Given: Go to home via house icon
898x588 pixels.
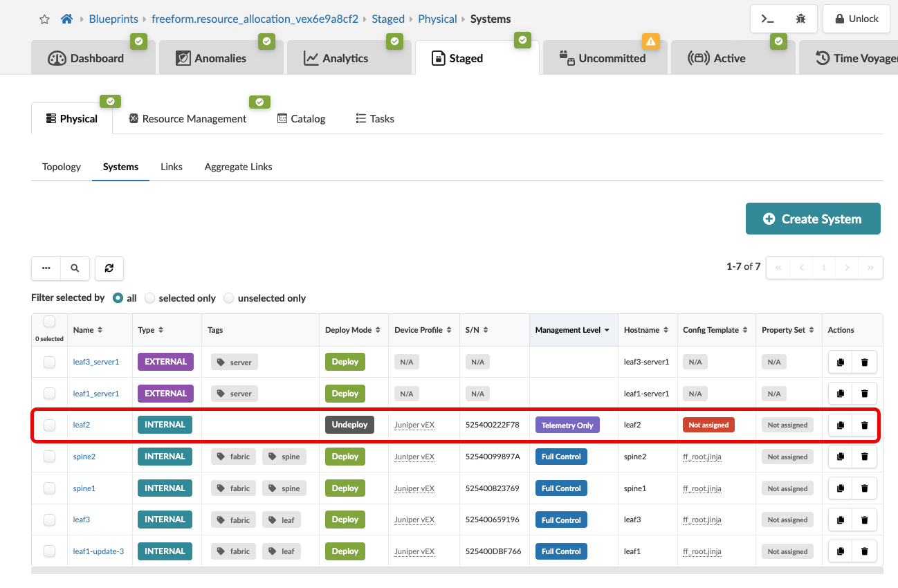Looking at the screenshot, I should pos(66,19).
